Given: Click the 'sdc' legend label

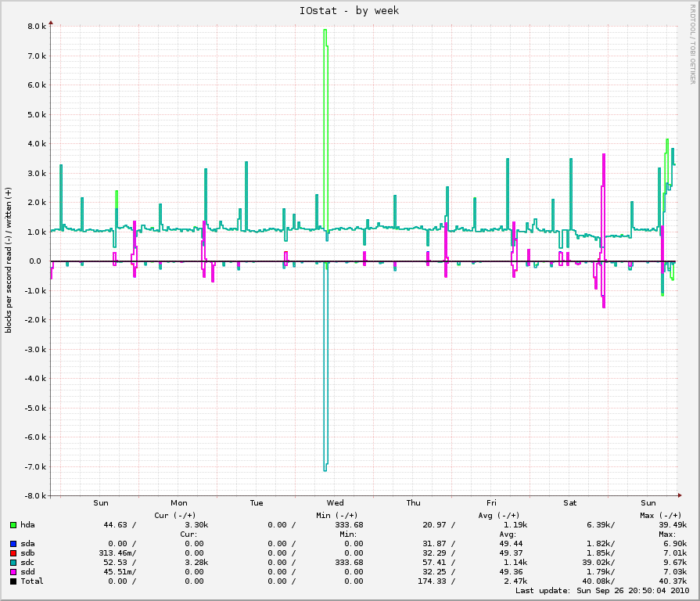Looking at the screenshot, I should [x=27, y=563].
